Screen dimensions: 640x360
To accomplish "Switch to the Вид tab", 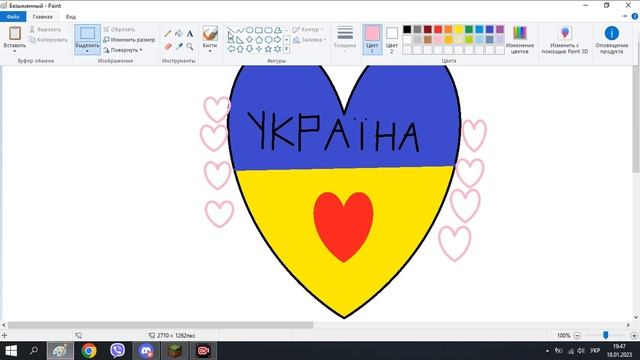I will [x=71, y=17].
